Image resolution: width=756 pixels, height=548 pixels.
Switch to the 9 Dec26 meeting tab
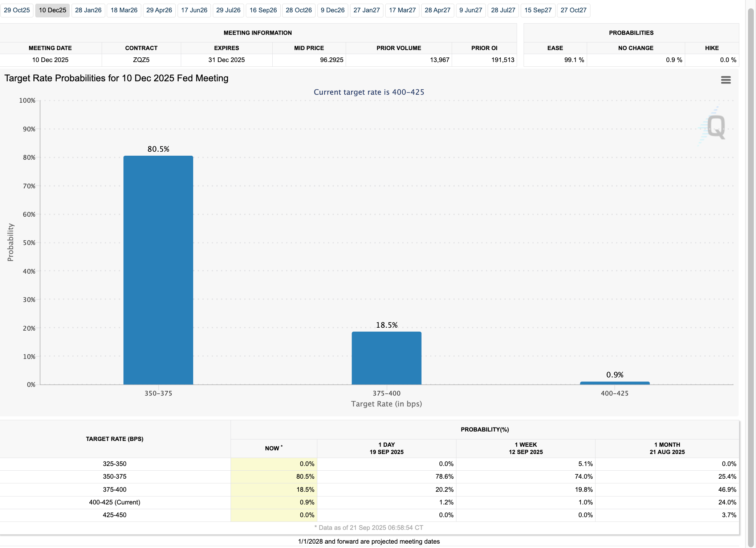tap(332, 10)
